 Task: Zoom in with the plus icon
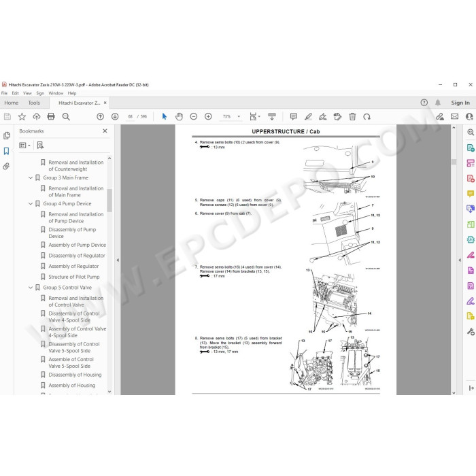click(x=208, y=116)
